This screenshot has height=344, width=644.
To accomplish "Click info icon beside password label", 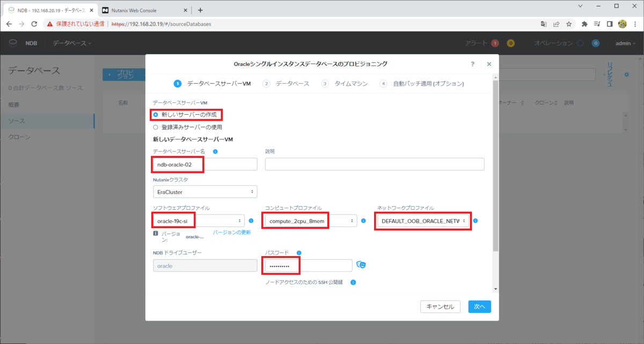I will 299,253.
